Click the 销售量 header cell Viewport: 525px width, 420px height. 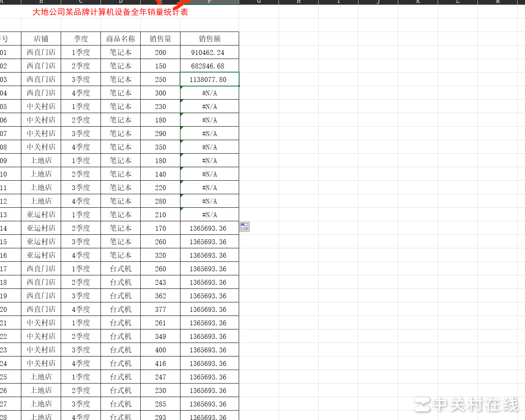160,39
